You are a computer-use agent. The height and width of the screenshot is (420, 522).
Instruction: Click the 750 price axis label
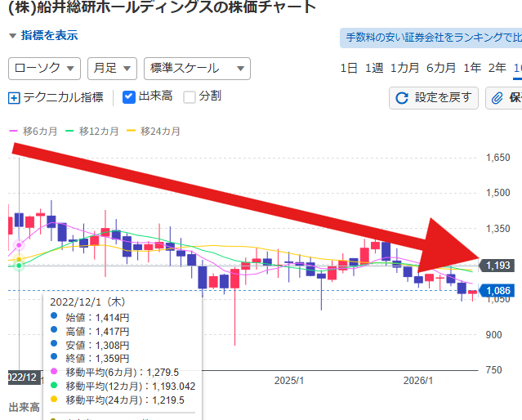(x=493, y=370)
